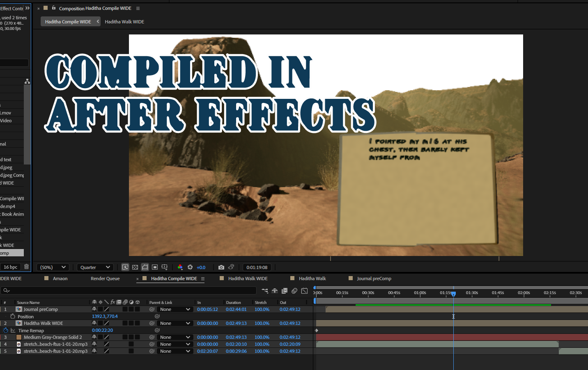The image size is (588, 370).
Task: Click current time 0:01:19:08 display
Action: coord(257,267)
